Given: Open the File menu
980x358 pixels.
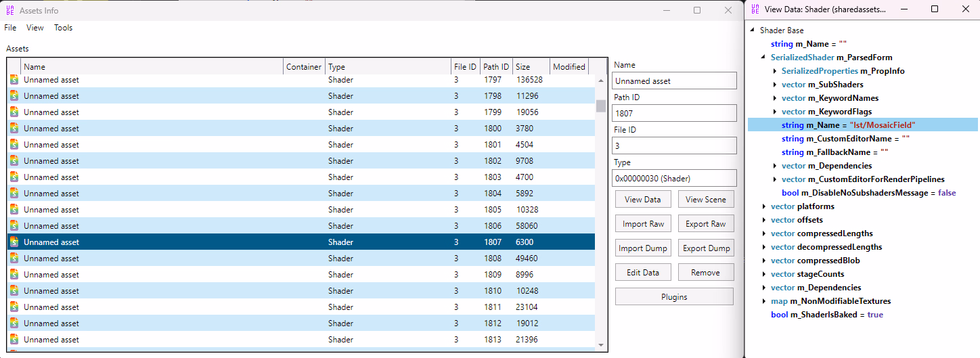Looking at the screenshot, I should pos(10,28).
